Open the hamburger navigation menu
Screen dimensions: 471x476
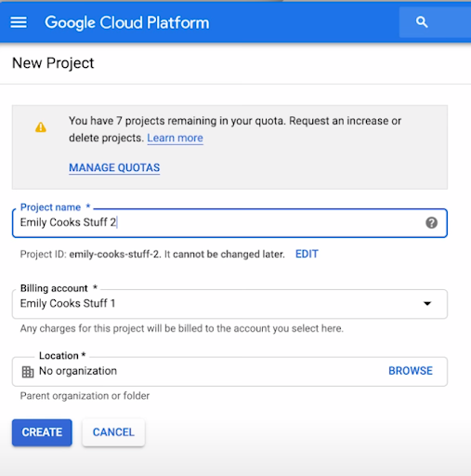pyautogui.click(x=19, y=22)
